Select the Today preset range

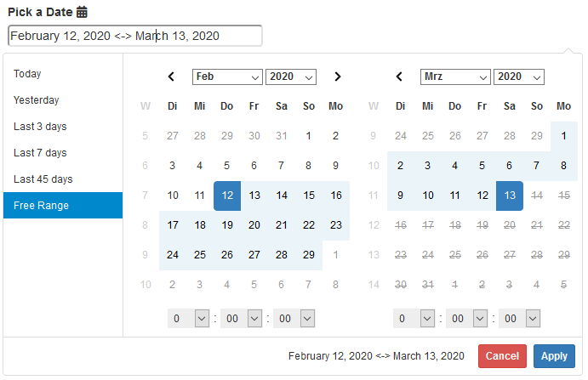pyautogui.click(x=27, y=74)
